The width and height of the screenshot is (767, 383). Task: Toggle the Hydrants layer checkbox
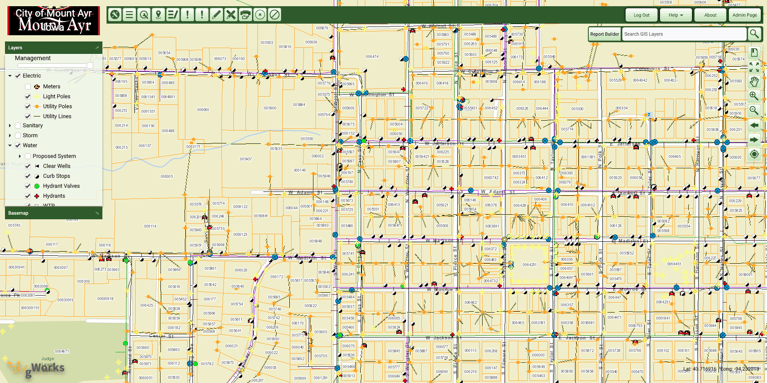click(x=28, y=196)
